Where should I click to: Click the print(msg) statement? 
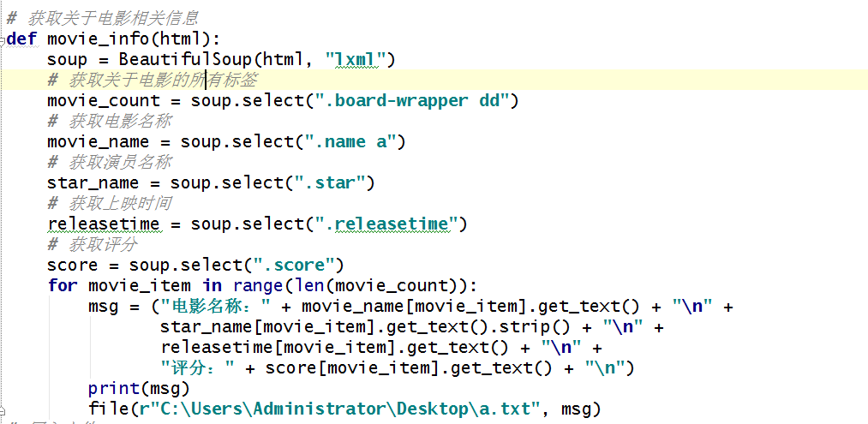coord(139,388)
